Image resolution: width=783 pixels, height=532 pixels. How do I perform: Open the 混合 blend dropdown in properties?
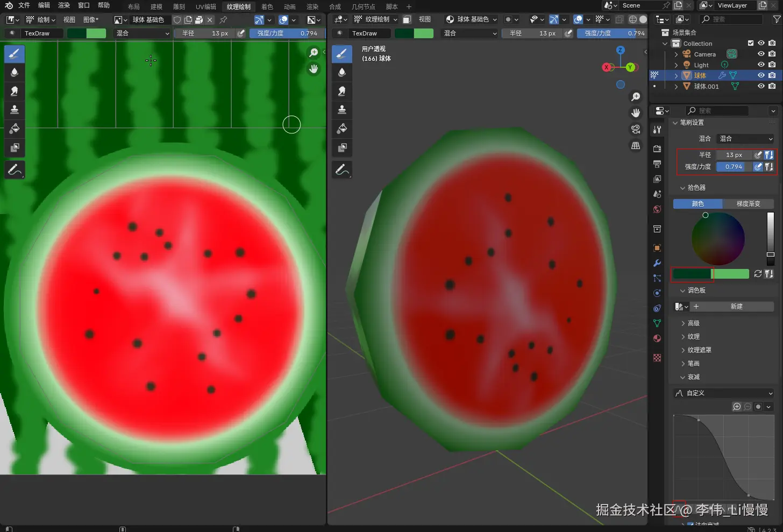click(x=746, y=139)
